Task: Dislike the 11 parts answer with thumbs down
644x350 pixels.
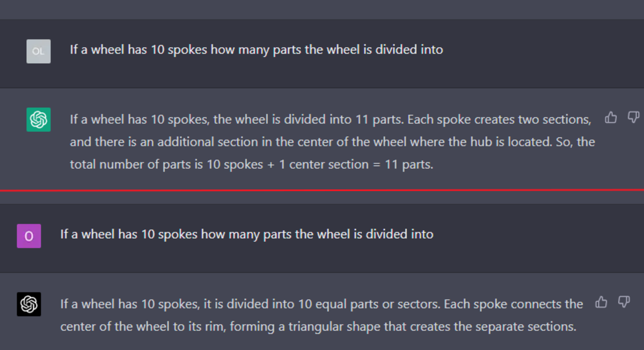Action: pos(633,117)
